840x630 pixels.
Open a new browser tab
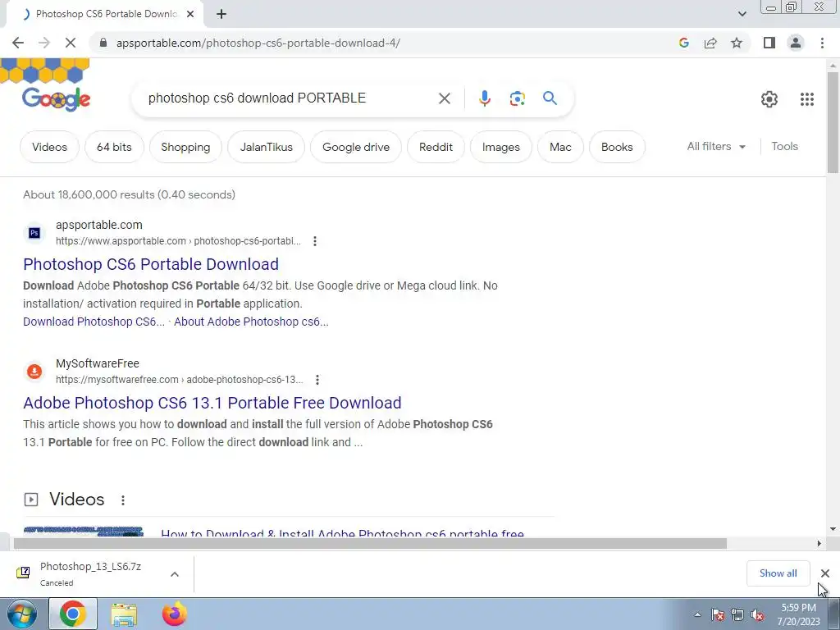pos(221,14)
